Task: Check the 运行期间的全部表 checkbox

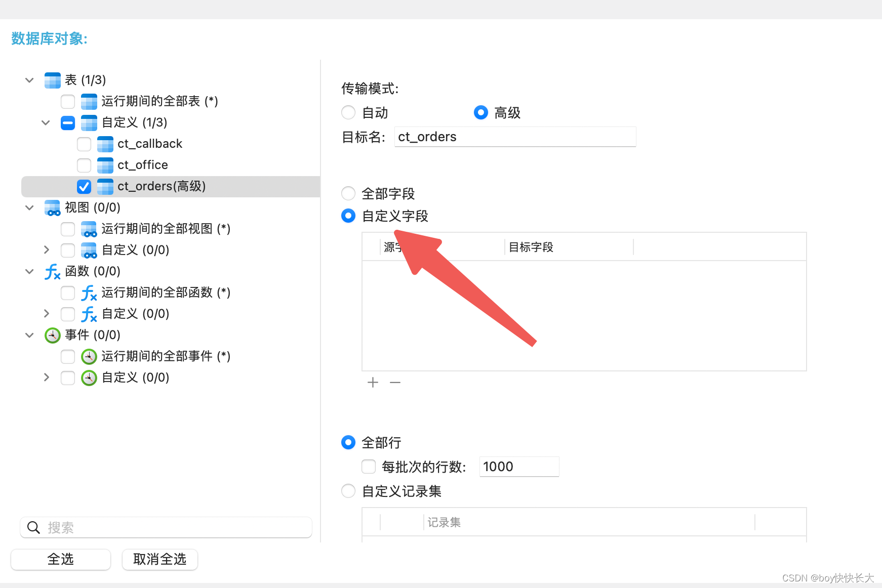Action: (67, 101)
